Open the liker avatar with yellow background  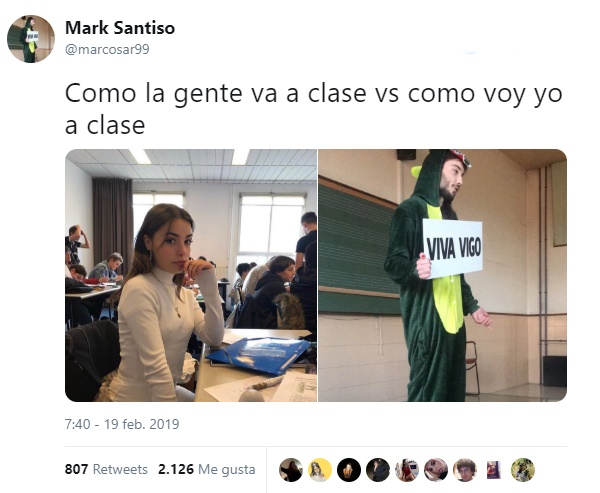[320, 470]
